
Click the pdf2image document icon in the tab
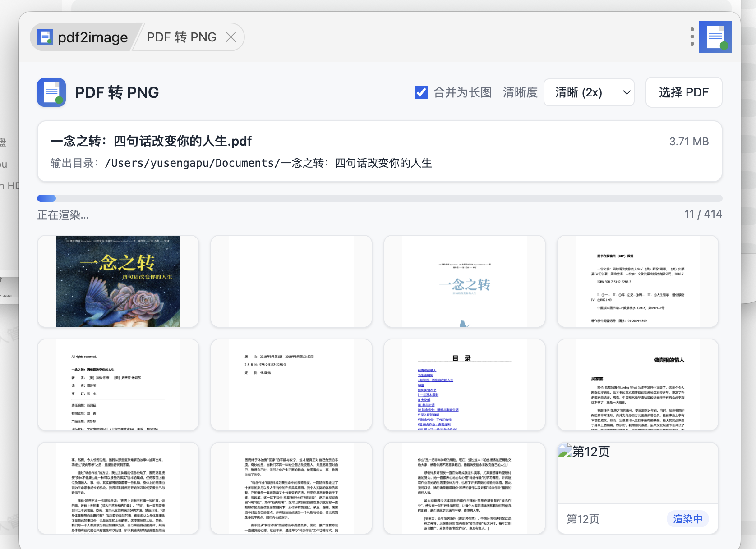(45, 37)
